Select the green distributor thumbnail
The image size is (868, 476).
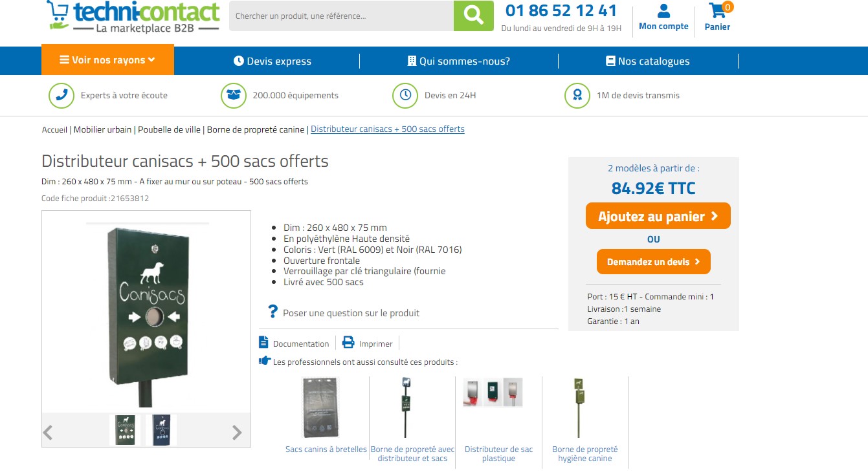[125, 430]
